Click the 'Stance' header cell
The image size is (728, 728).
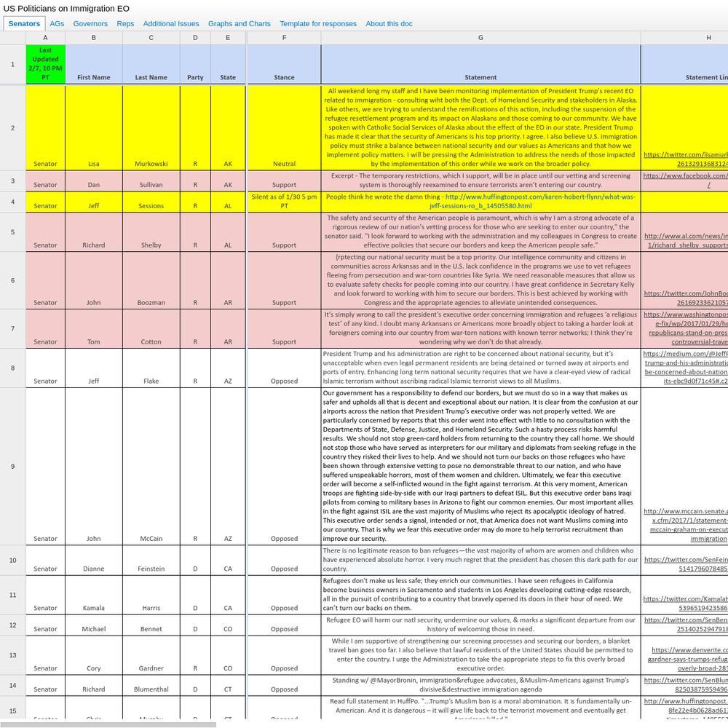click(x=284, y=65)
